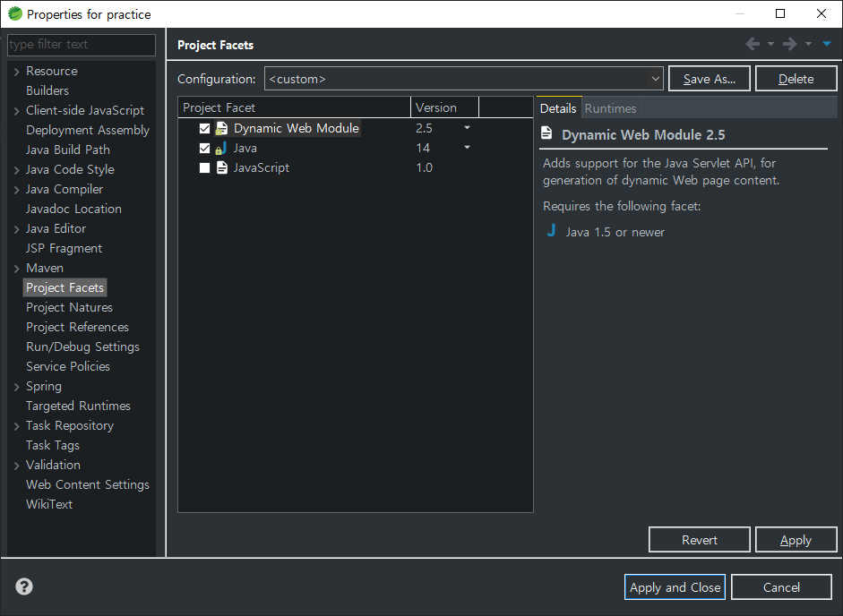Image resolution: width=843 pixels, height=616 pixels.
Task: Open the Configuration combo box
Action: point(463,79)
